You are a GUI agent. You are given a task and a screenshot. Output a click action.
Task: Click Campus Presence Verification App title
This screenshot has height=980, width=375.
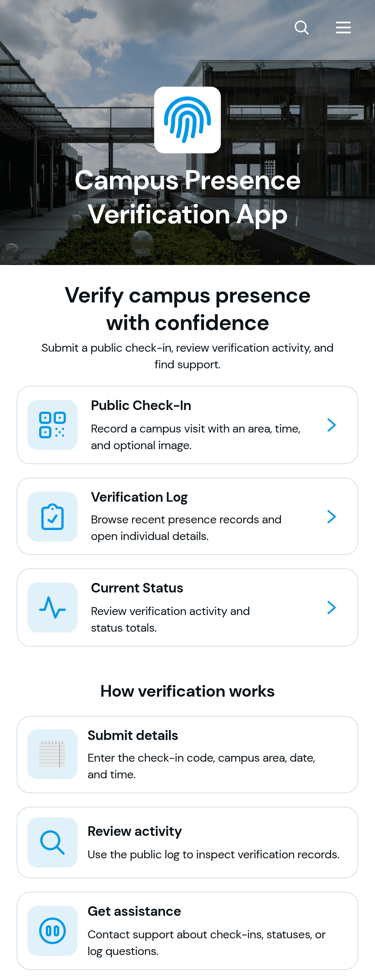tap(187, 197)
